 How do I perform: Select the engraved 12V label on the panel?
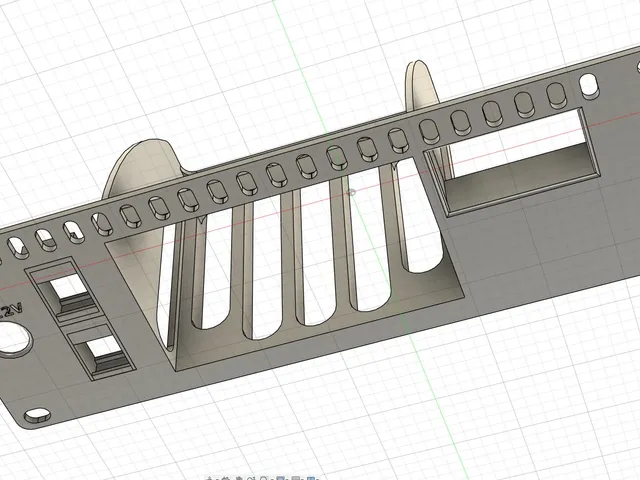point(10,311)
